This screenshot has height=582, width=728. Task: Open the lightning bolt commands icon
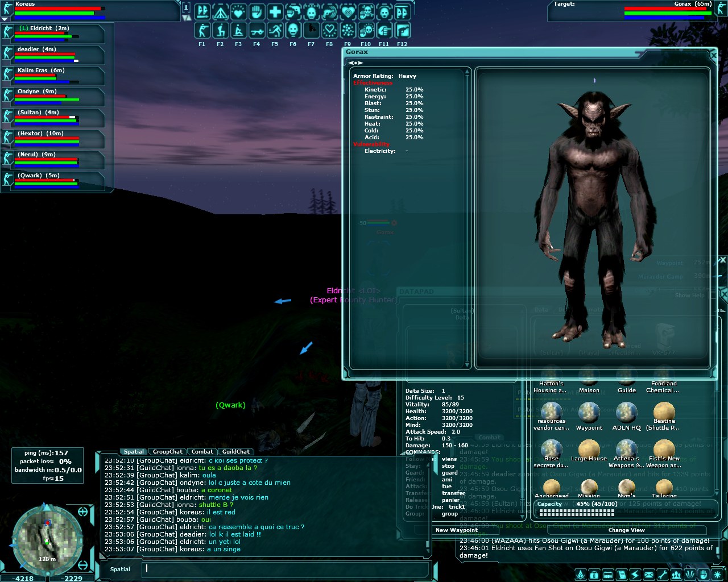pos(635,575)
